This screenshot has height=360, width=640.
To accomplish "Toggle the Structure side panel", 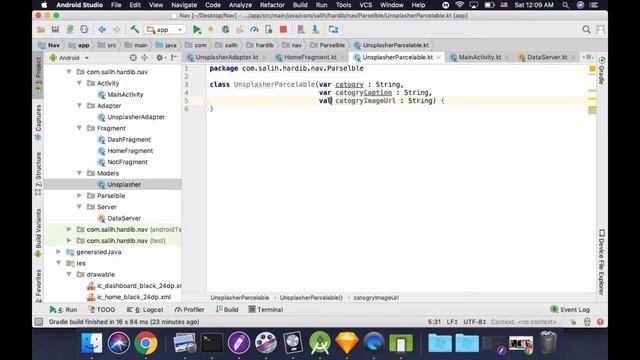I will pyautogui.click(x=38, y=173).
